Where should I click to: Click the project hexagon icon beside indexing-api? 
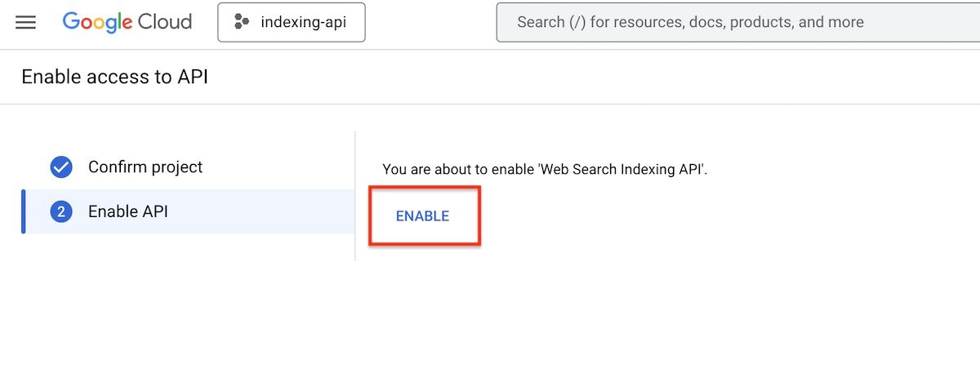[242, 22]
